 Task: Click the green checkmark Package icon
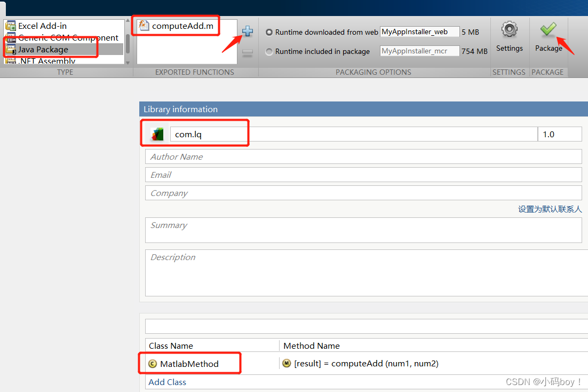tap(549, 29)
